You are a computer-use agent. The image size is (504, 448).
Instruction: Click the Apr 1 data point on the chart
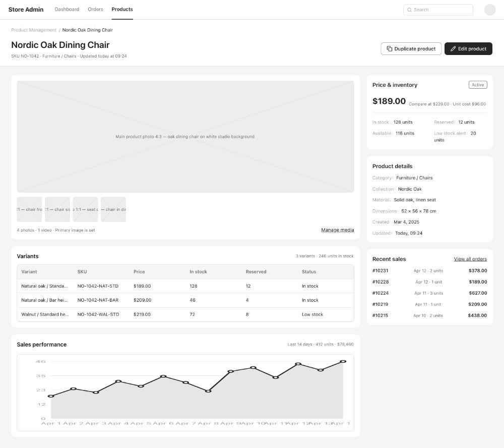point(51,396)
